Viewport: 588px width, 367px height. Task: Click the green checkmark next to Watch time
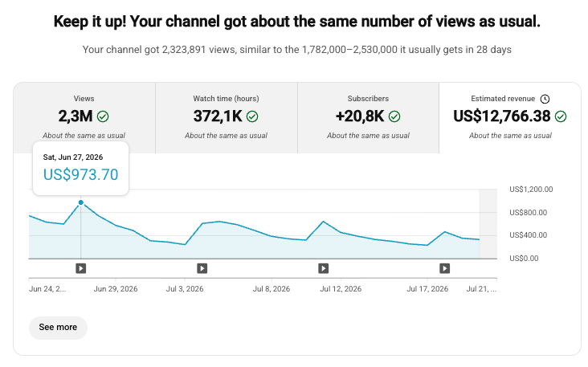[252, 116]
